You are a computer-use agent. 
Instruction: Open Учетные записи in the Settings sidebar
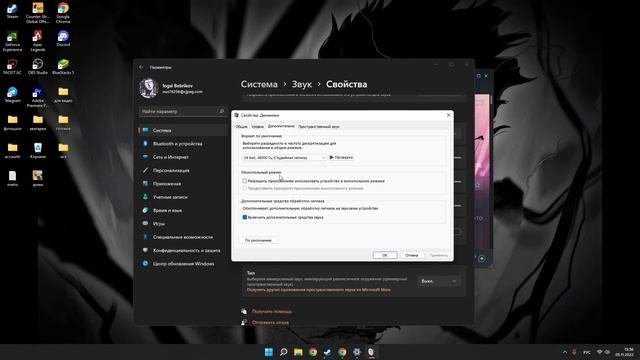[x=184, y=197]
